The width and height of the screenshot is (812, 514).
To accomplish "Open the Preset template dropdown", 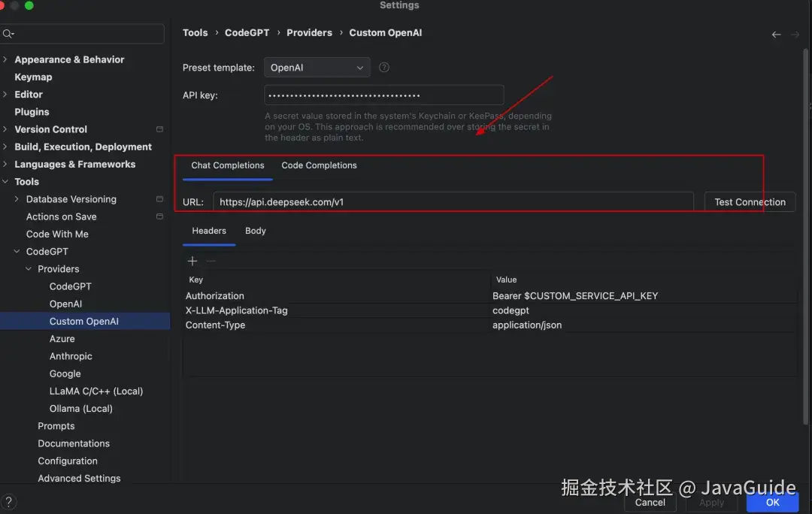I will point(317,68).
